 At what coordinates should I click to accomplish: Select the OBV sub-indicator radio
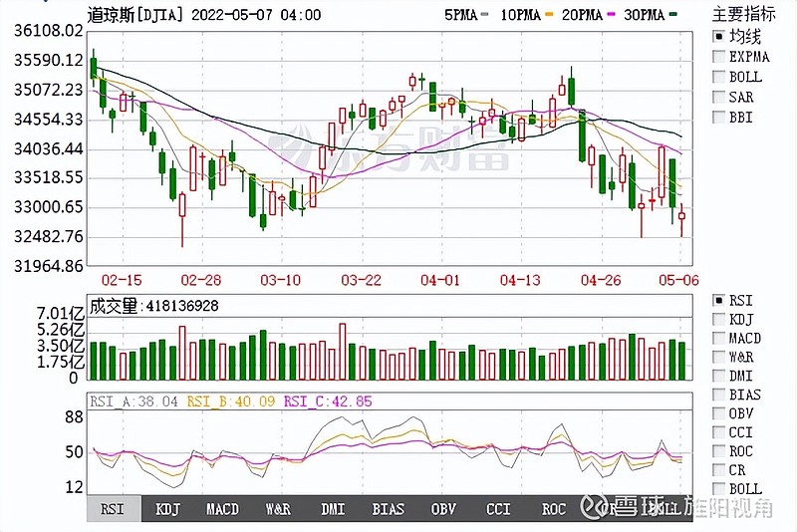click(x=718, y=413)
